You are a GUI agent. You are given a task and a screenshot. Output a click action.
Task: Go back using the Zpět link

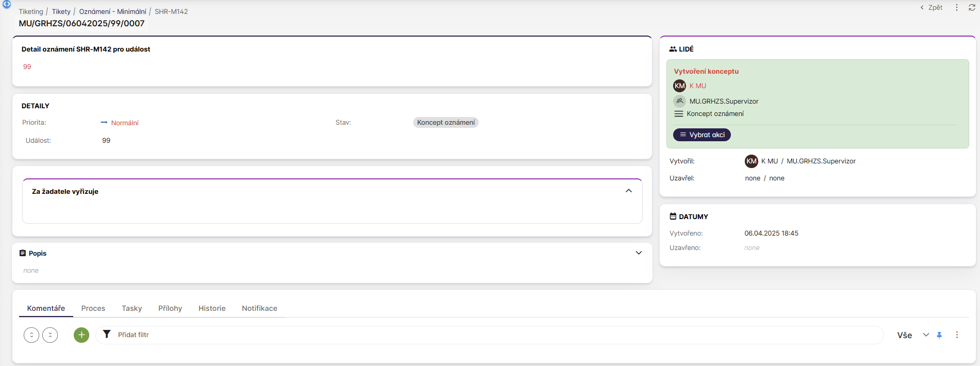pyautogui.click(x=932, y=8)
